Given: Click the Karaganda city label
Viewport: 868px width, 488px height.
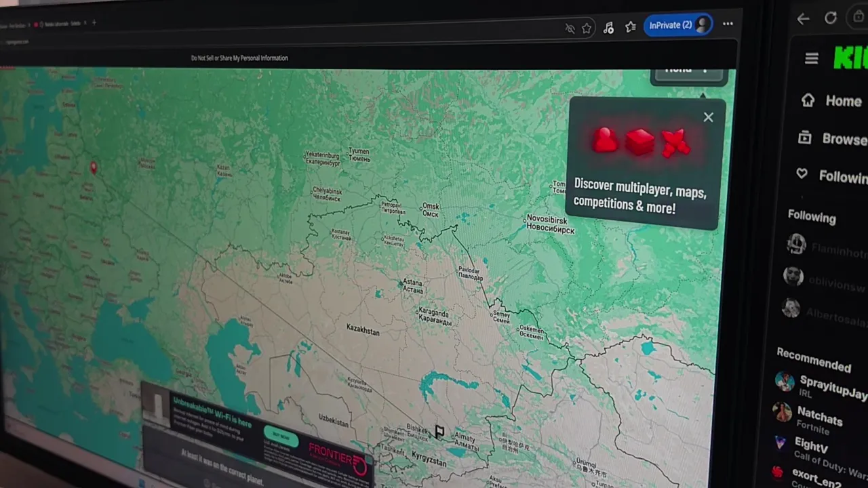Looking at the screenshot, I should coord(434,317).
